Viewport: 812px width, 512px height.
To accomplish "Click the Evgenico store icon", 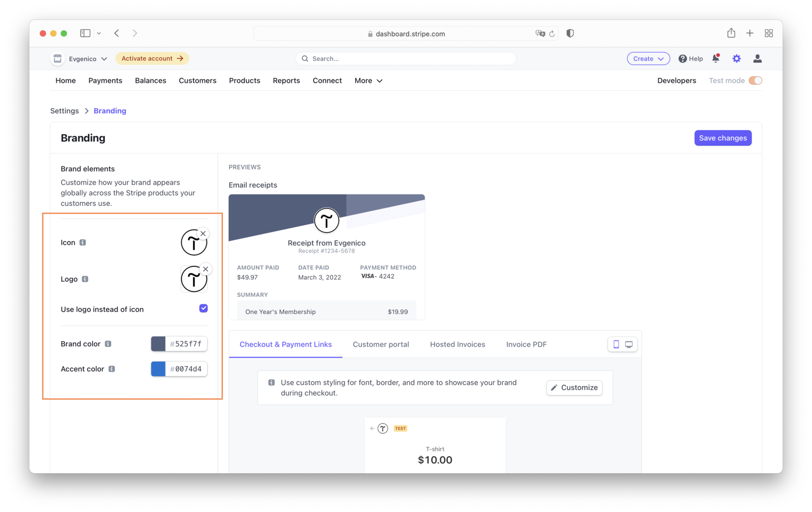I will (x=58, y=58).
